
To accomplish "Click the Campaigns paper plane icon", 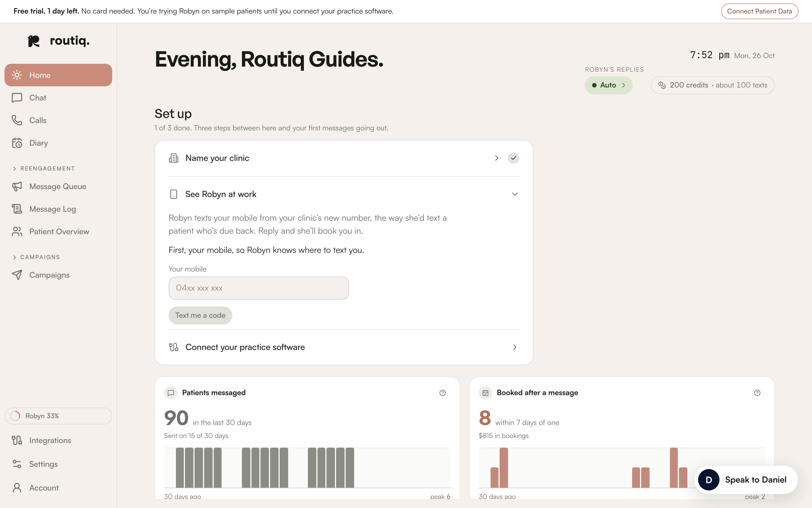I will click(x=17, y=275).
